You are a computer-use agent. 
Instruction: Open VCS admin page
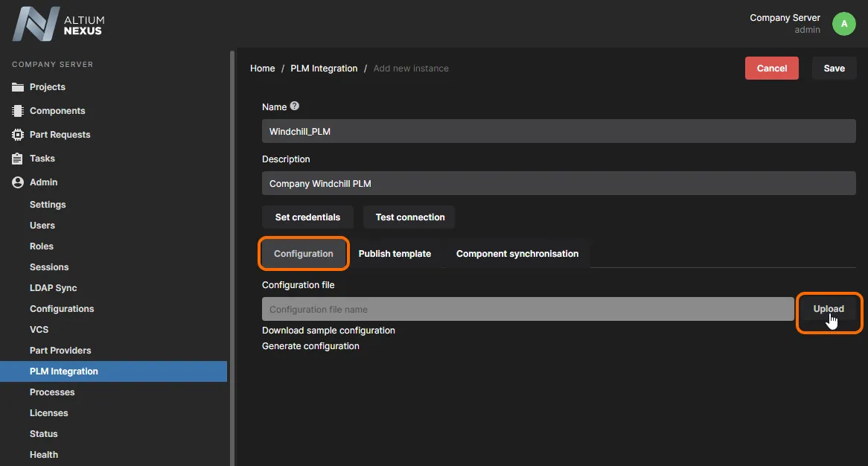tap(39, 329)
